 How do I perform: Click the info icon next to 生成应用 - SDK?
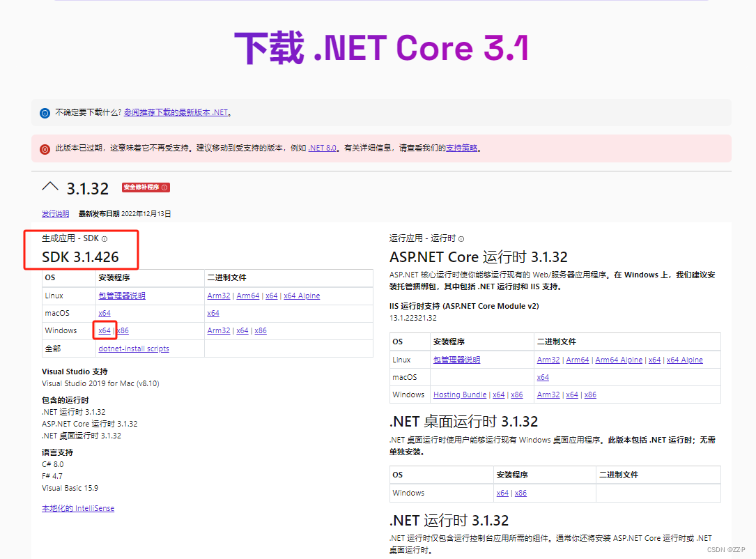105,239
